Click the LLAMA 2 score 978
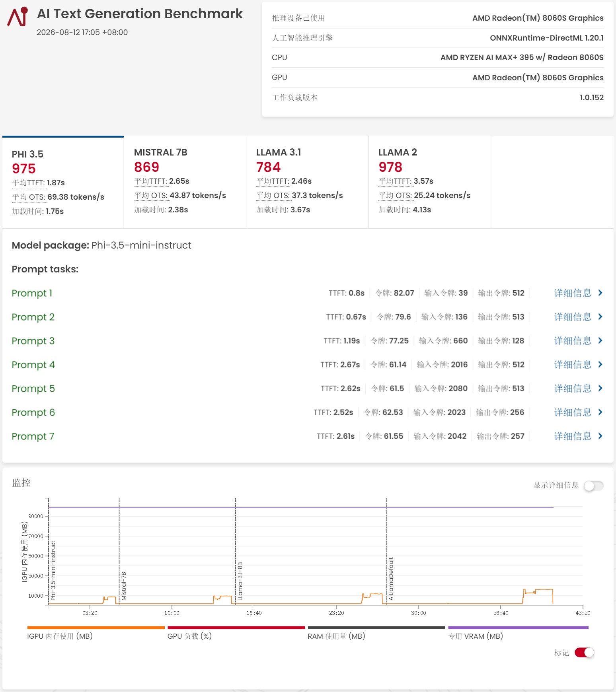Viewport: 616px width, 692px height. pyautogui.click(x=390, y=167)
